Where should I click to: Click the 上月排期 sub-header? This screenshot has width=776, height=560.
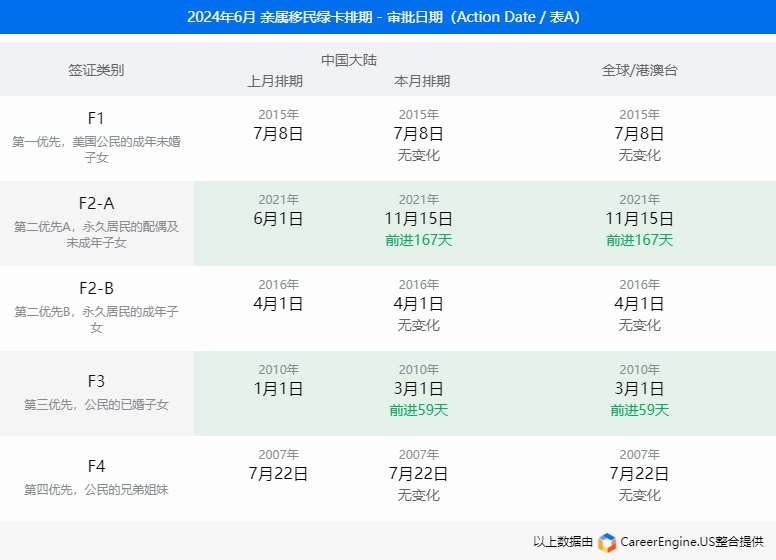coord(275,81)
